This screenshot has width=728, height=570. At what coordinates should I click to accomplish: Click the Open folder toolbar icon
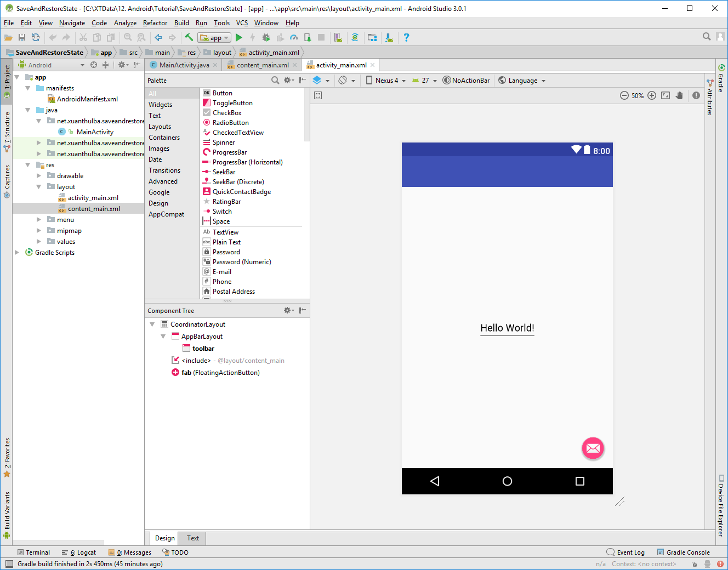[x=8, y=37]
